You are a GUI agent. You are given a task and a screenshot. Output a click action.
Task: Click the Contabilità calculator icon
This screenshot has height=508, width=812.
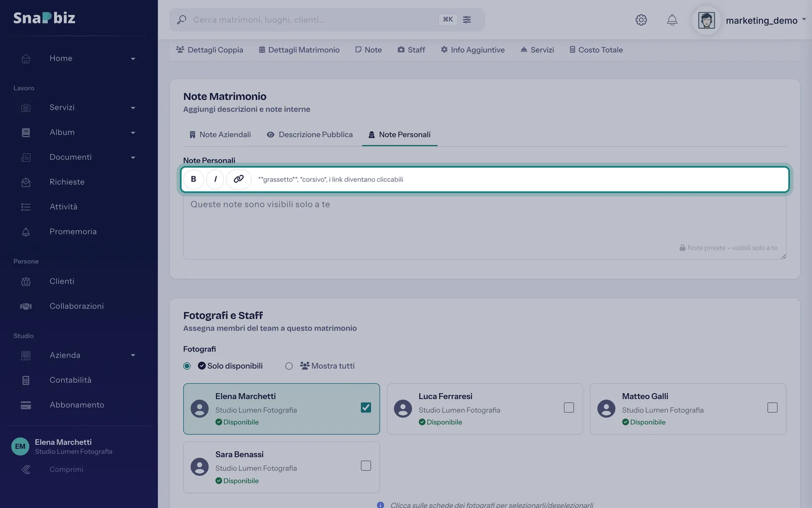[26, 380]
